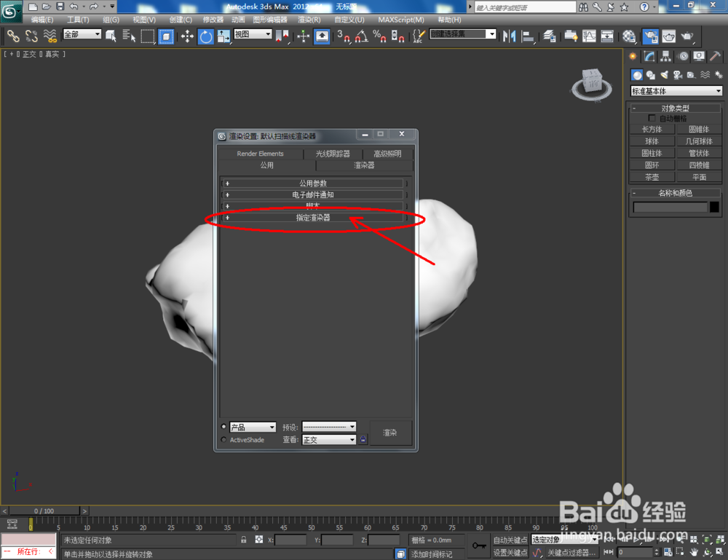Viewport: 728px width, 560px height.
Task: Open the 查看 viewport dropdown showing 正交
Action: point(328,440)
